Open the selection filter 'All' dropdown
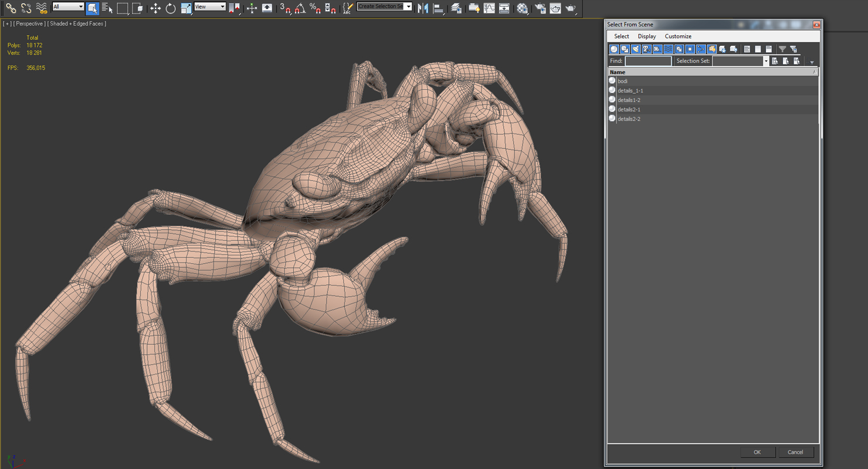 click(x=69, y=7)
